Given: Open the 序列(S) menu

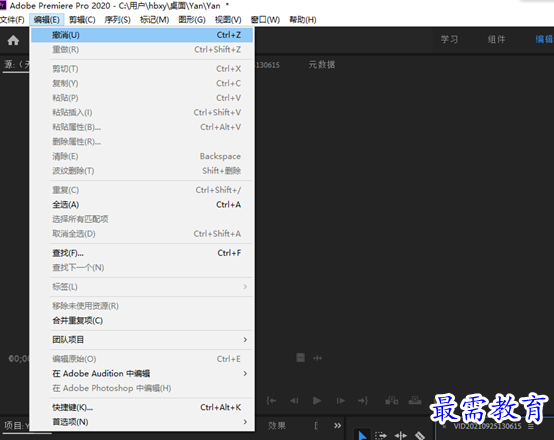Looking at the screenshot, I should pos(117,20).
